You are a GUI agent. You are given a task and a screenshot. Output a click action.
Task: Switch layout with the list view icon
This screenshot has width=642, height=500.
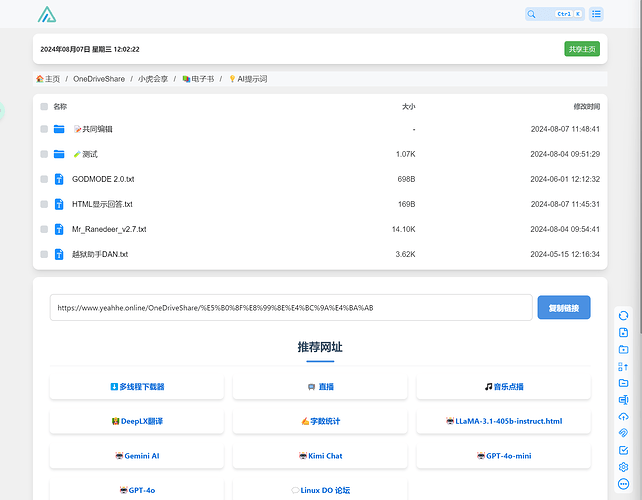click(x=596, y=14)
